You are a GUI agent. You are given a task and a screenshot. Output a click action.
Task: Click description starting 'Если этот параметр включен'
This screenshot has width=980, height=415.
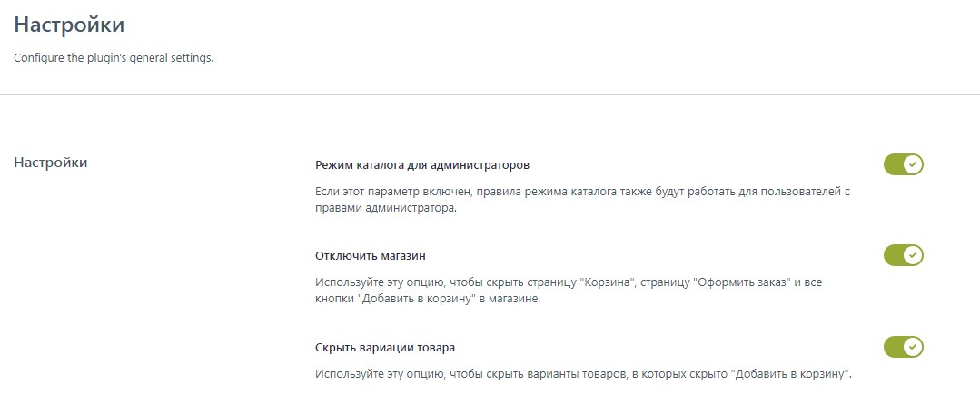(x=581, y=193)
